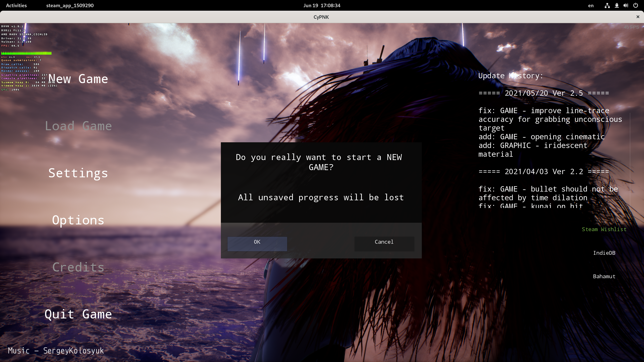Open the Settings menu entry
Viewport: 644px width, 362px height.
pyautogui.click(x=78, y=173)
